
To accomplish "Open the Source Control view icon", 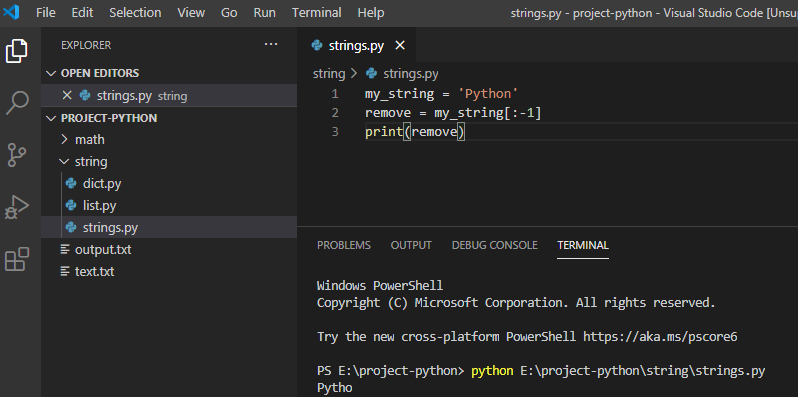I will pos(17,155).
